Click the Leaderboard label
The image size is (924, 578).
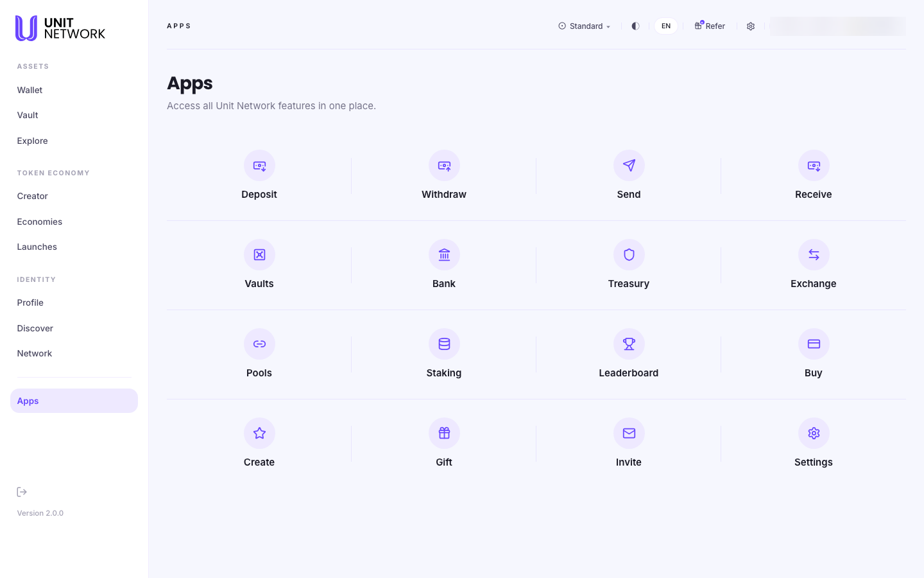point(629,373)
